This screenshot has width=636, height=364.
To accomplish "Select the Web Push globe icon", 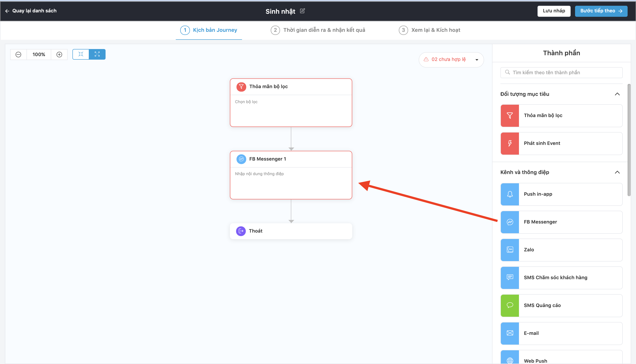I will (x=510, y=360).
